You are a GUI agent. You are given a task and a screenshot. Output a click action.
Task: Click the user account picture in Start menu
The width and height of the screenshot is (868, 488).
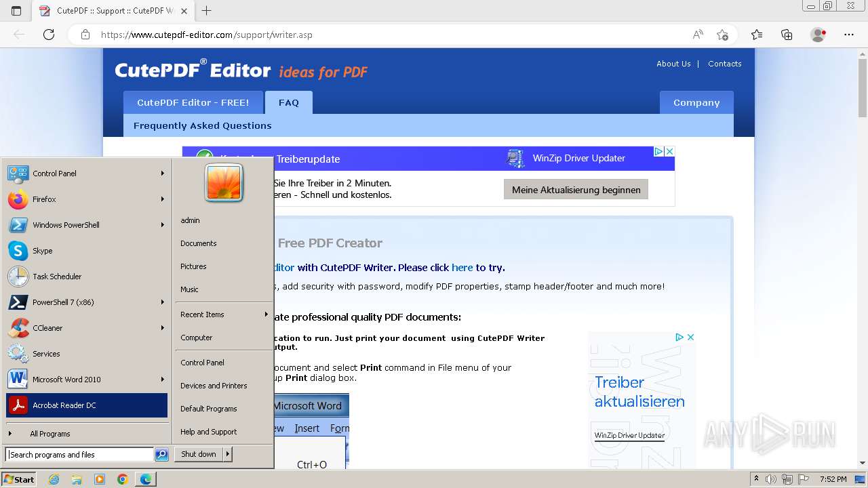[224, 183]
